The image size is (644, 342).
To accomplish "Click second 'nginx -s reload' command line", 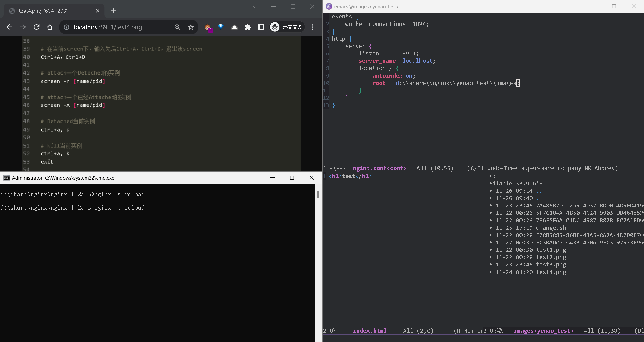I will (119, 208).
